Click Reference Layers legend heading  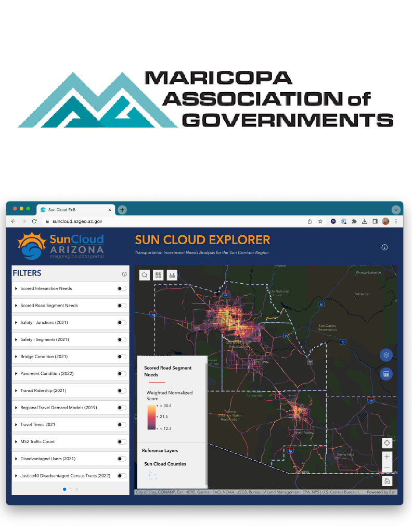160,451
